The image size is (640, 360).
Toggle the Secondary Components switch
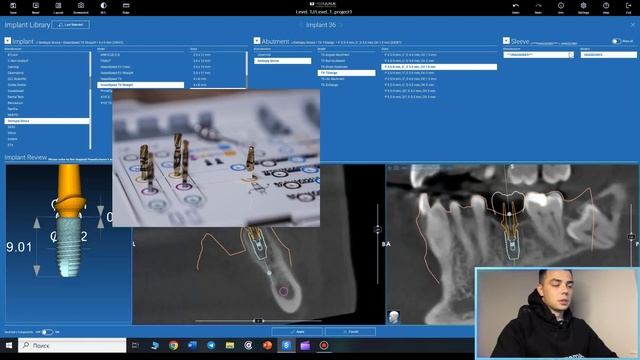[47, 332]
